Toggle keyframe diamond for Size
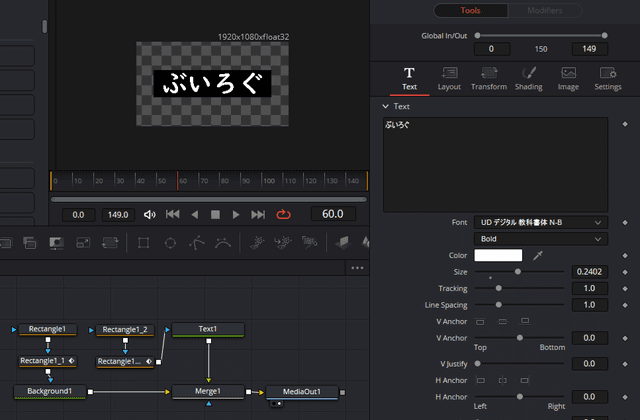This screenshot has height=420, width=640. click(625, 272)
